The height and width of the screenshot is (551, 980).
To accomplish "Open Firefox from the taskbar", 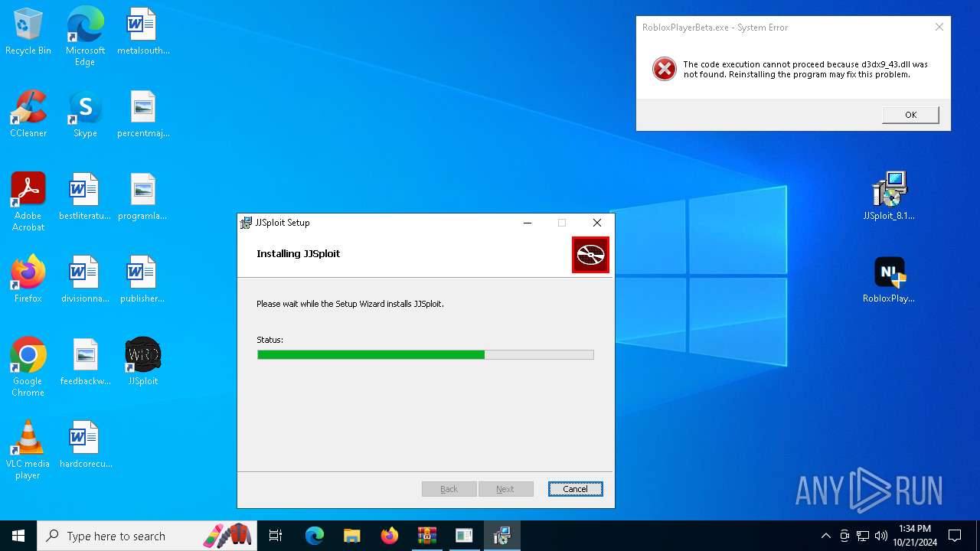I will coord(389,536).
